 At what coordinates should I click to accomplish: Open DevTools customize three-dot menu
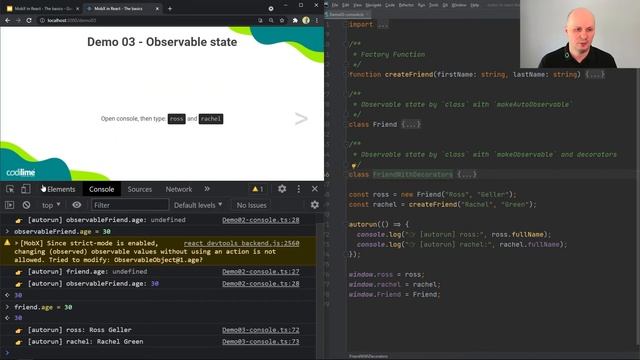point(299,189)
